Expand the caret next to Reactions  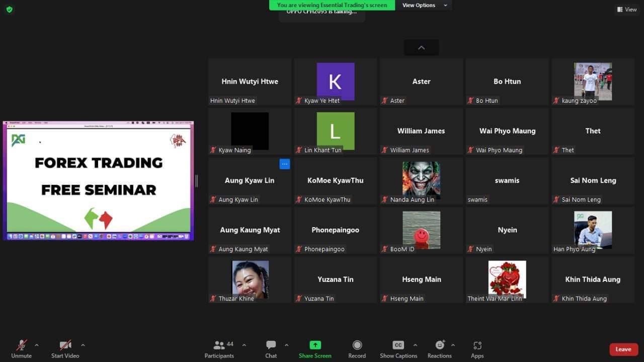pos(453,345)
